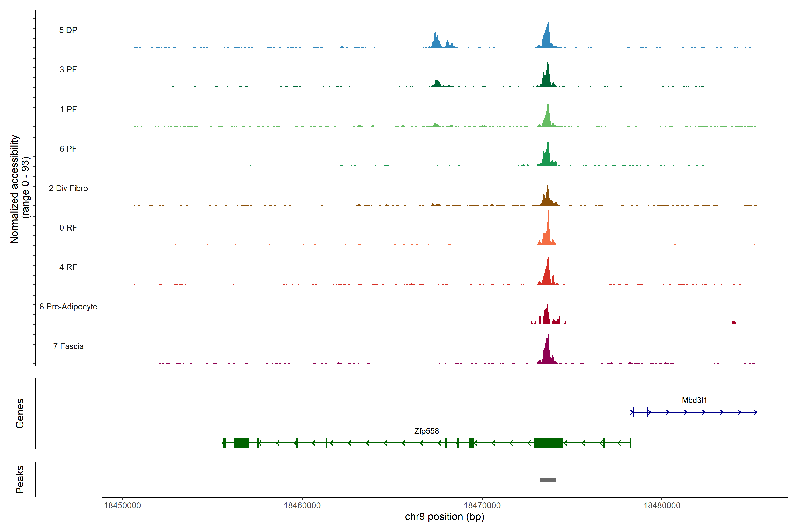Click the 18450000 axis tick label
Viewport: 798px width, 532px height.
[123, 506]
